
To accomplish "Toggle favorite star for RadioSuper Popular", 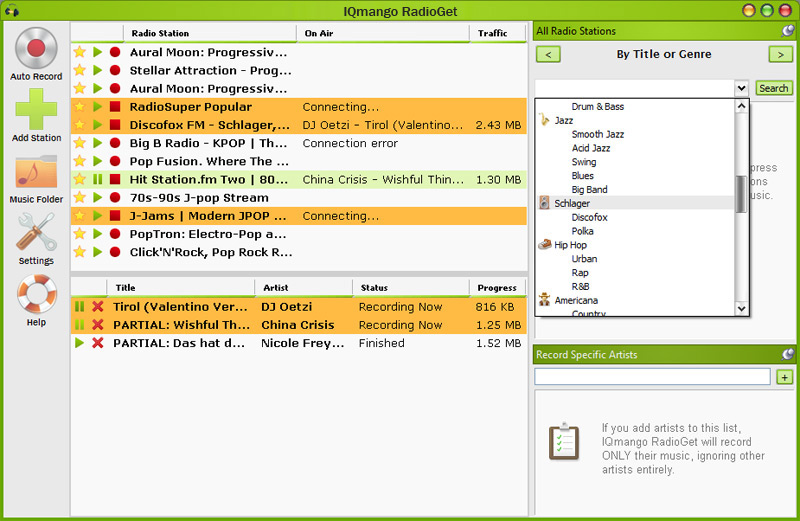I will click(79, 107).
